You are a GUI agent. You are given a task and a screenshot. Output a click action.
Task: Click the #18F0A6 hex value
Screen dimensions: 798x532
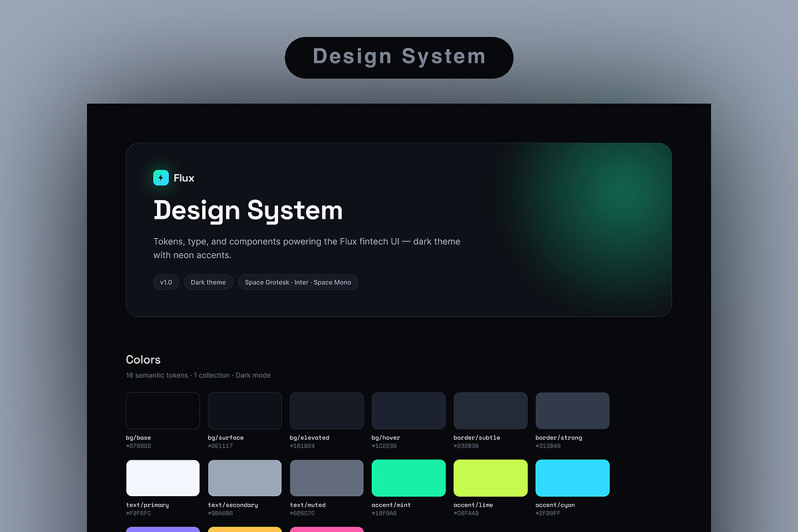pos(384,513)
